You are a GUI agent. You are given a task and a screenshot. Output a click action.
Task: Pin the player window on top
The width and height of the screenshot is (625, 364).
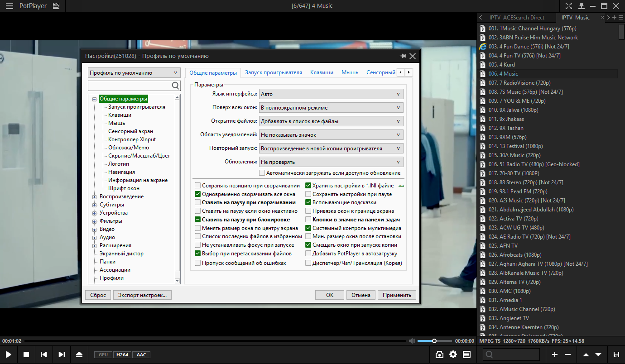(581, 6)
